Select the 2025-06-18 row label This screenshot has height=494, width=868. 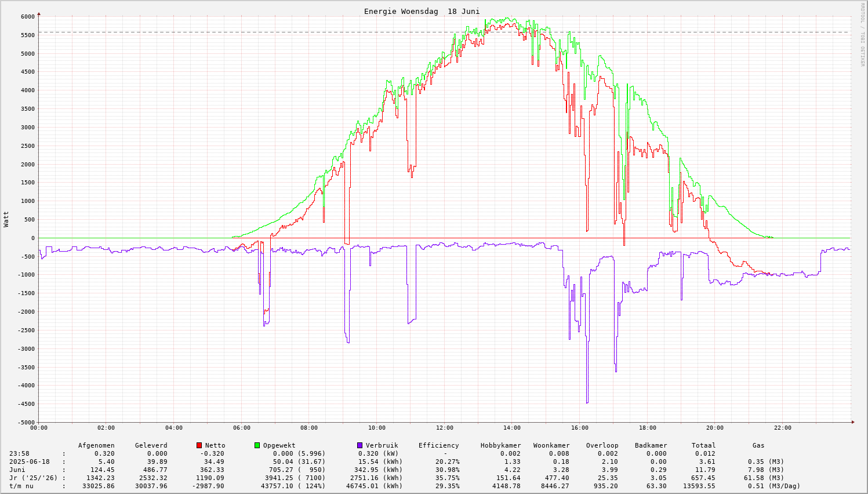click(30, 462)
